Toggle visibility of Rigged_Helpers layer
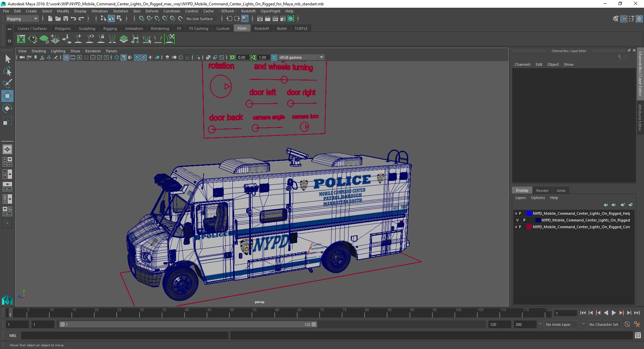Screen dimensions: 644x349 pos(516,213)
